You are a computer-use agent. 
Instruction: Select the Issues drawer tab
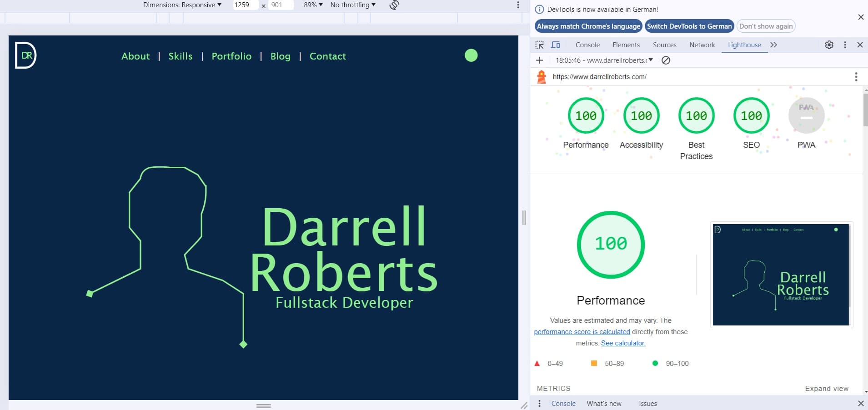[647, 404]
